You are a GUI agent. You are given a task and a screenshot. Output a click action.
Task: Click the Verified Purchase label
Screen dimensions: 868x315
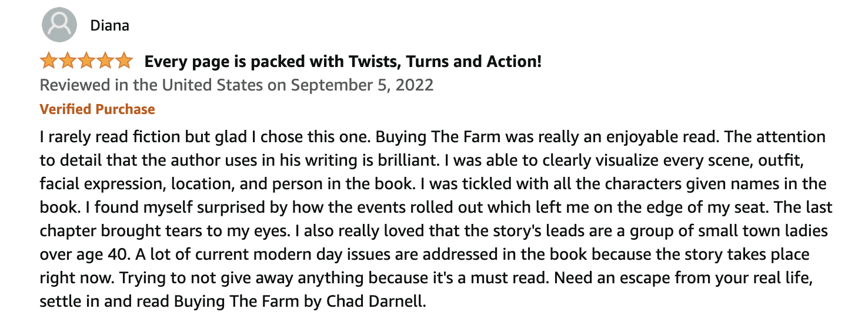coord(97,109)
